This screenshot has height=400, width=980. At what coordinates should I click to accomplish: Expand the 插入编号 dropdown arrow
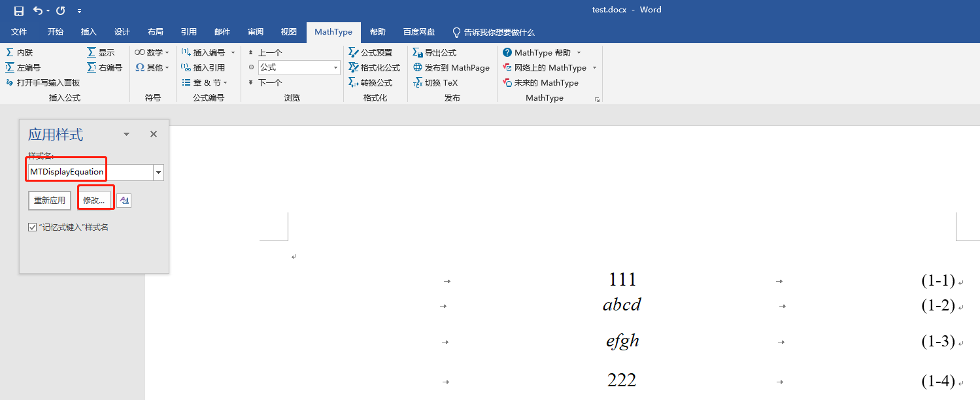[x=233, y=52]
